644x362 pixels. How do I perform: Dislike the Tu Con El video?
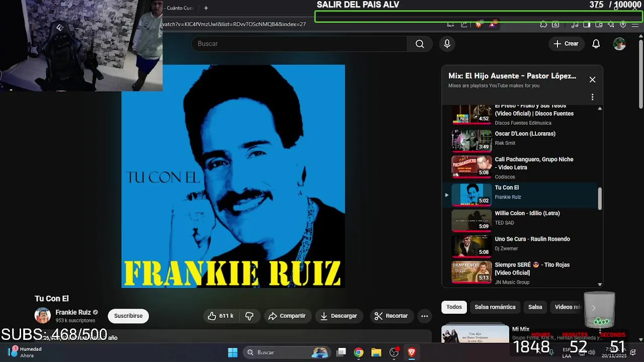coord(249,316)
